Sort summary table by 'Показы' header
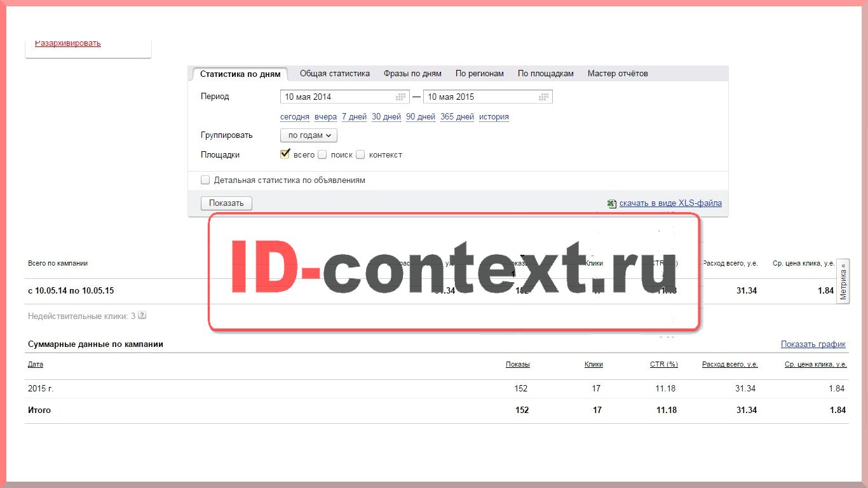 pyautogui.click(x=518, y=365)
